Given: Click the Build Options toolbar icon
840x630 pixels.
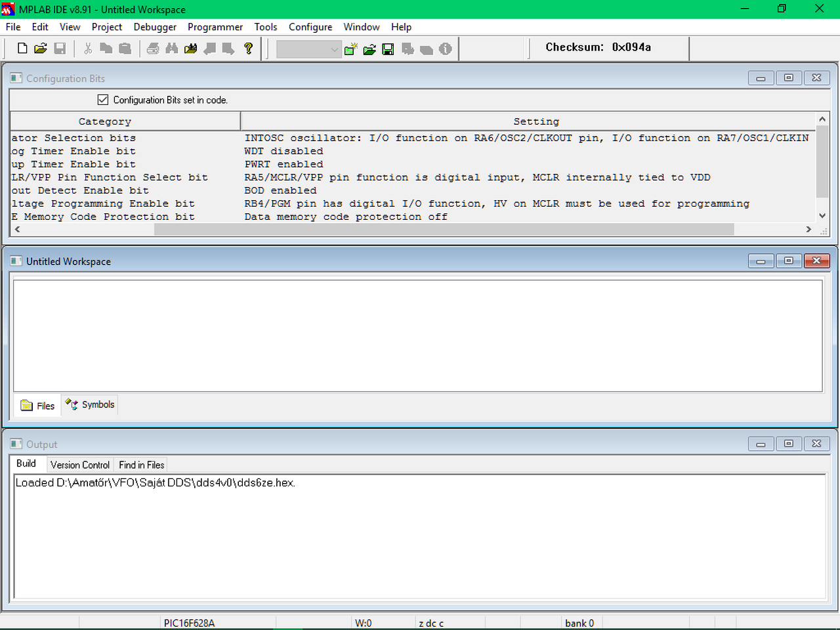Looking at the screenshot, I should pyautogui.click(x=408, y=49).
